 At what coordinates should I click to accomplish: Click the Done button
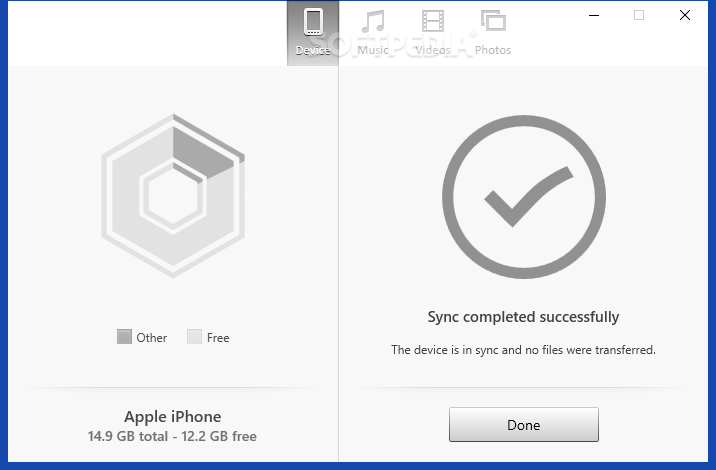click(x=524, y=425)
